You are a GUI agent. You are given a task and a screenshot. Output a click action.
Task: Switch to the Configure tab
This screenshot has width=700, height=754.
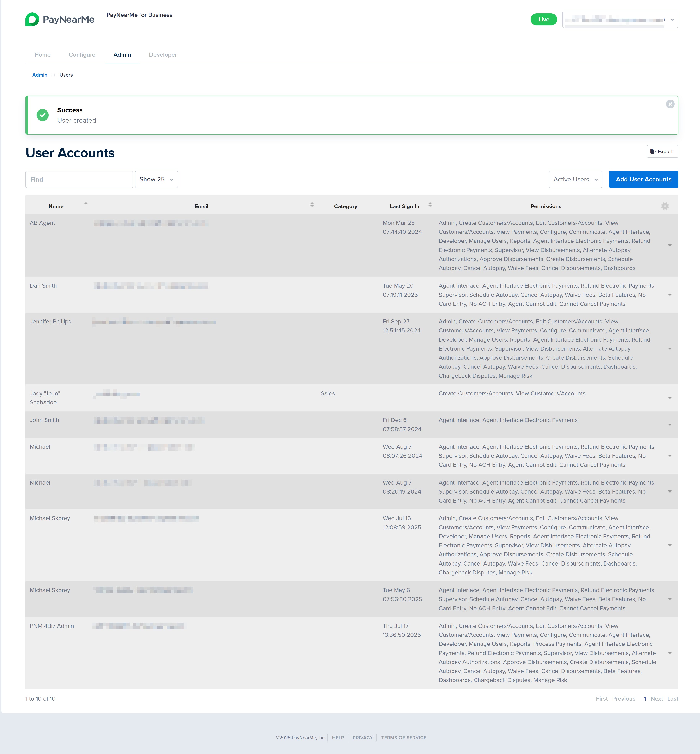tap(82, 55)
